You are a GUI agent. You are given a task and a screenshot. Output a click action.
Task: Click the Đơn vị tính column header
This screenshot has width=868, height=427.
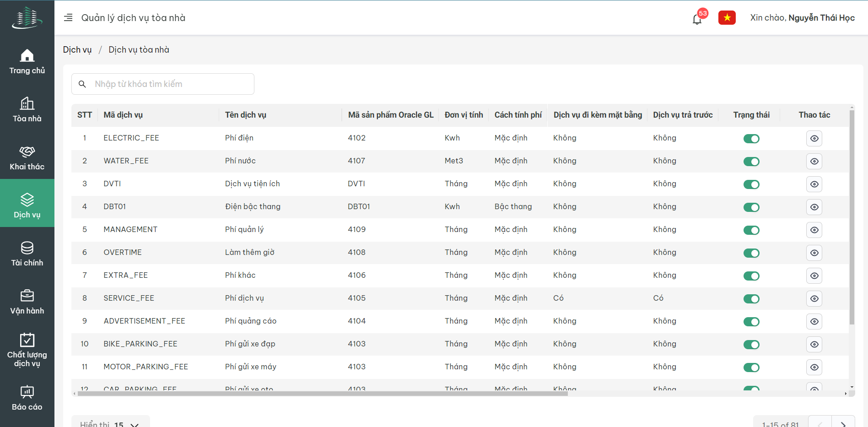pos(464,115)
